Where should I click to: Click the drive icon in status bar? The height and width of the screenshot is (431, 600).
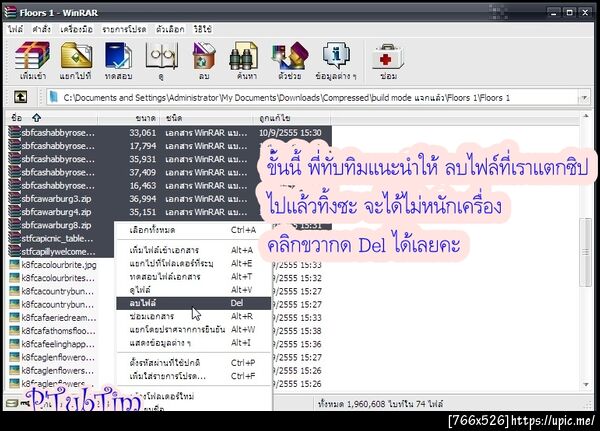(x=12, y=403)
